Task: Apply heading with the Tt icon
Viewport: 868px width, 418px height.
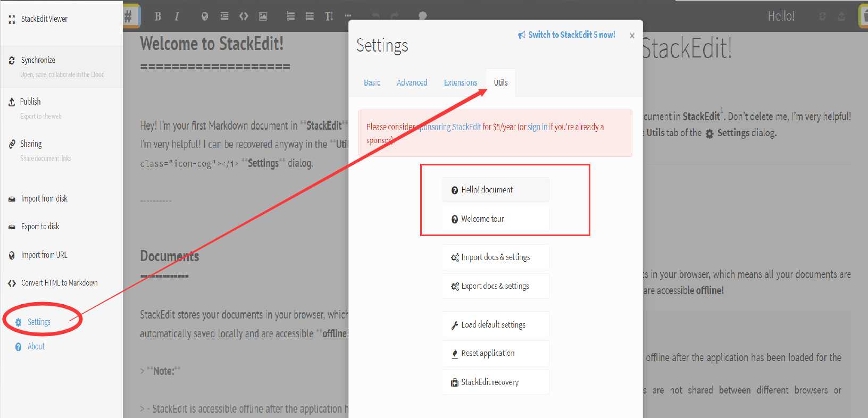Action: point(329,16)
